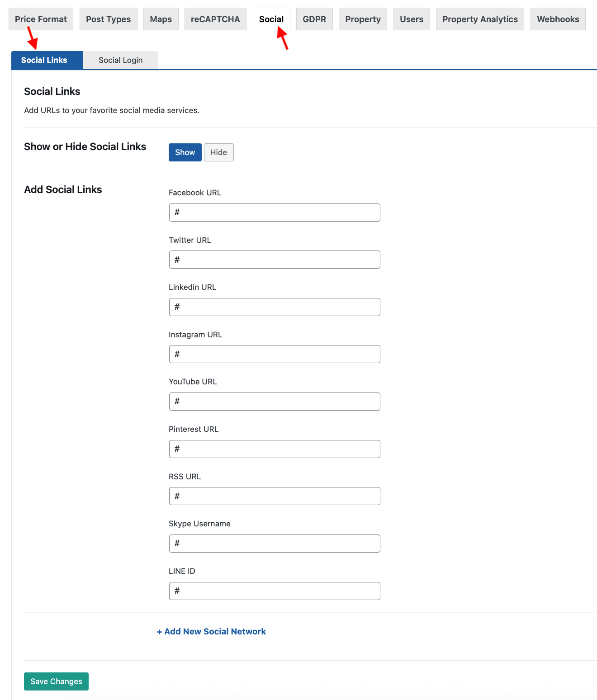
Task: Switch to the Webhooks tab
Action: (x=558, y=19)
